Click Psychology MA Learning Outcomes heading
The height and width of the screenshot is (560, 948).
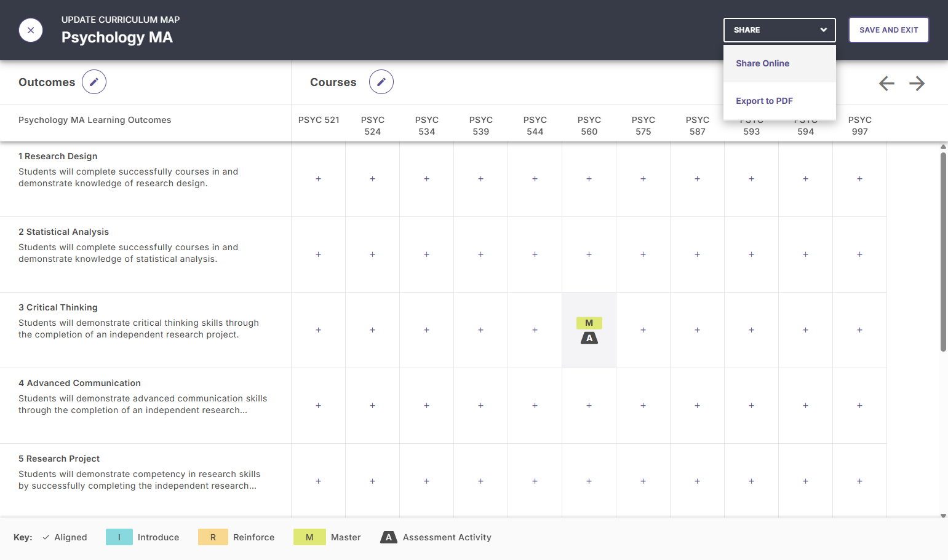click(95, 120)
